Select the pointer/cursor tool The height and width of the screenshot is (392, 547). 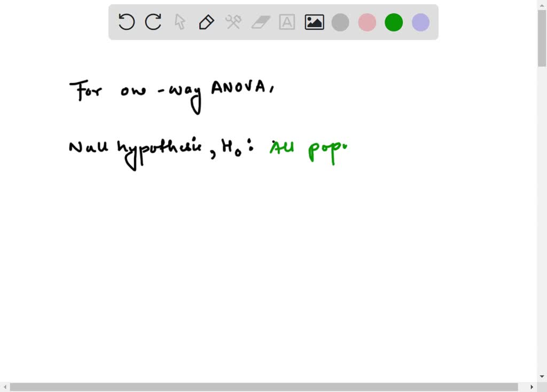coord(179,22)
